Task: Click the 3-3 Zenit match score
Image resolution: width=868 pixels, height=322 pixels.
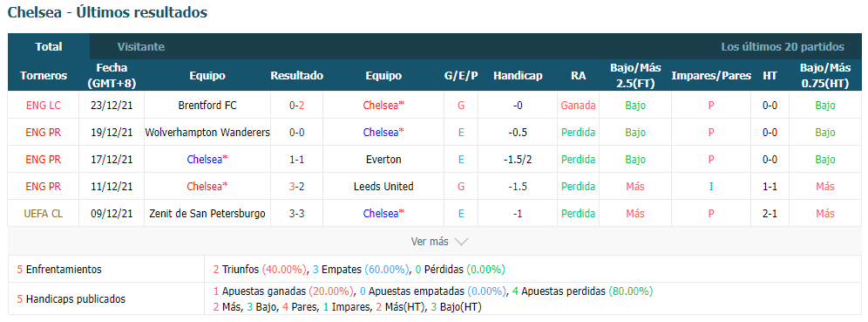Action: click(x=296, y=214)
